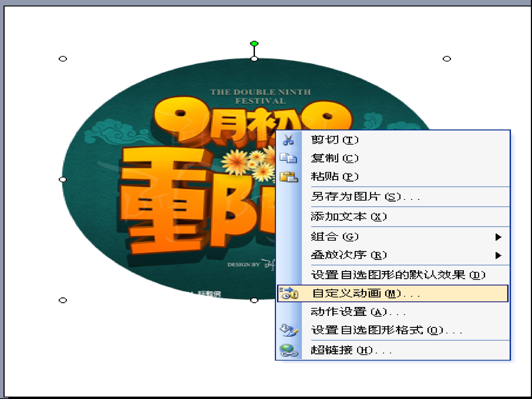
Task: Click the Copy pages icon
Action: tap(288, 158)
